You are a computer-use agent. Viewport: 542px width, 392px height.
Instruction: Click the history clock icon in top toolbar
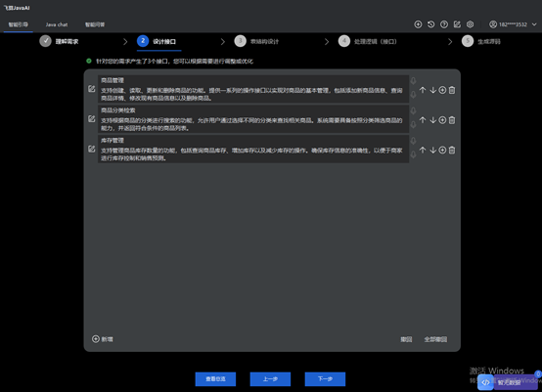(x=430, y=24)
